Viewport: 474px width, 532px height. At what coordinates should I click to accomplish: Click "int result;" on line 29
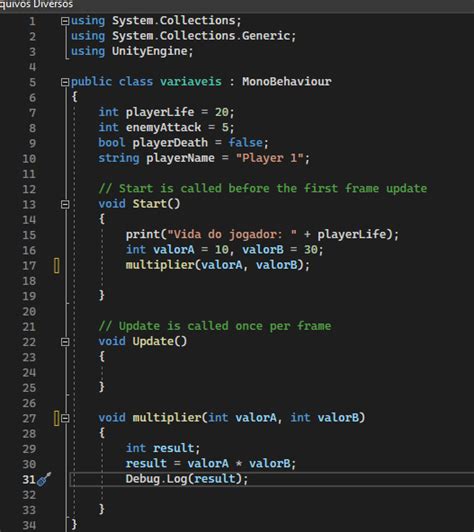coord(163,448)
